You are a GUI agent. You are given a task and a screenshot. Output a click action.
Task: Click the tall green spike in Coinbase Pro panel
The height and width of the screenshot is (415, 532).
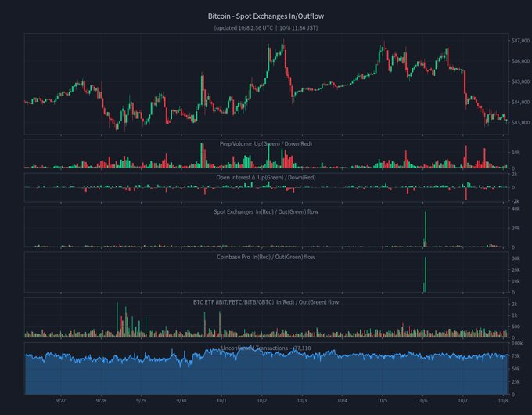[x=426, y=274]
